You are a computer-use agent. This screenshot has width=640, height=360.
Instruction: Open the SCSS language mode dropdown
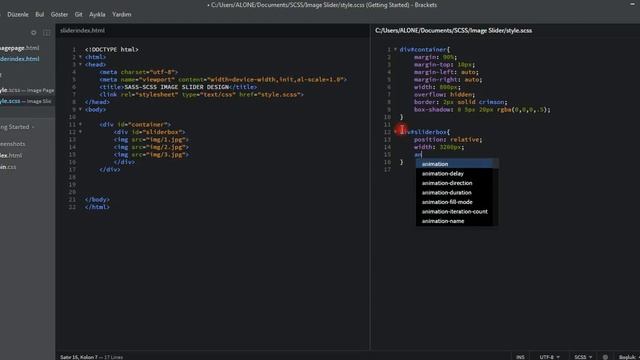coord(583,357)
